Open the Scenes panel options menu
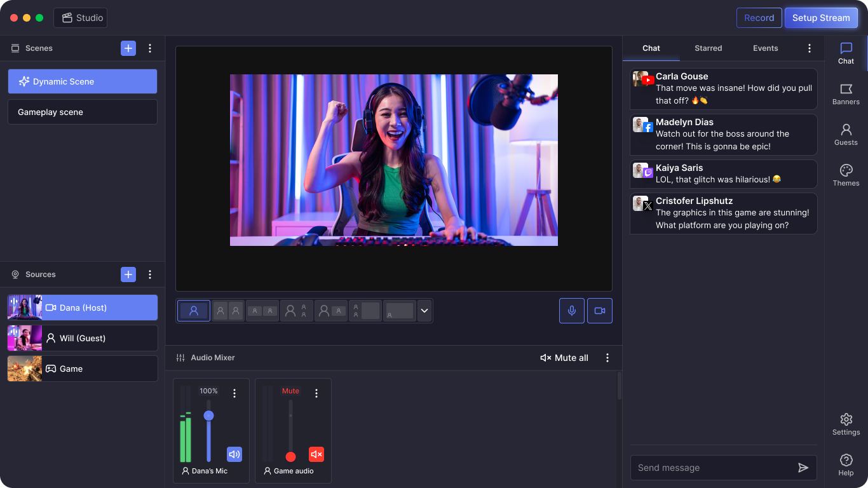This screenshot has width=868, height=488. tap(150, 48)
